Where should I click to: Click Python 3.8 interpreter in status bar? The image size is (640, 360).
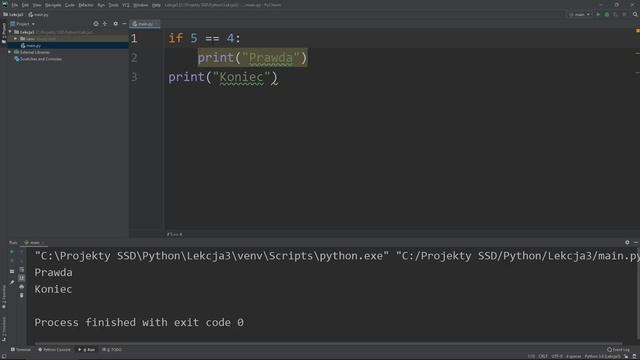[x=603, y=356]
